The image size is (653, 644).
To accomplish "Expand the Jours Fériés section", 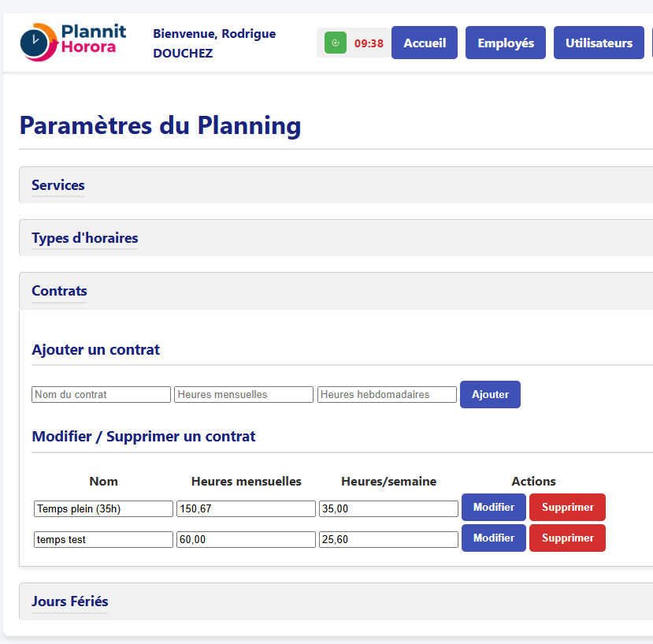I will (69, 601).
